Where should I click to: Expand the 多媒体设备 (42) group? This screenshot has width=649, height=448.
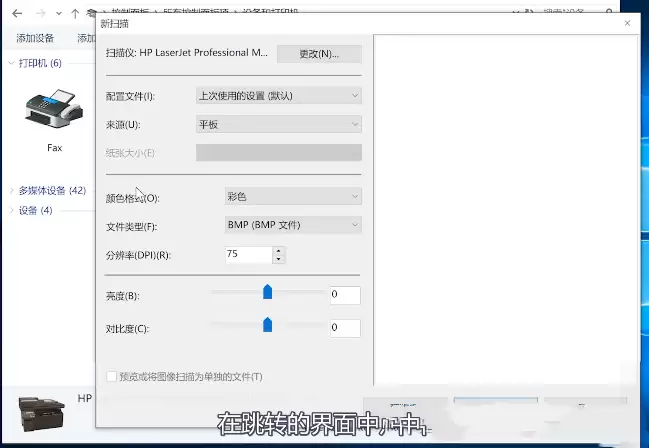point(11,190)
